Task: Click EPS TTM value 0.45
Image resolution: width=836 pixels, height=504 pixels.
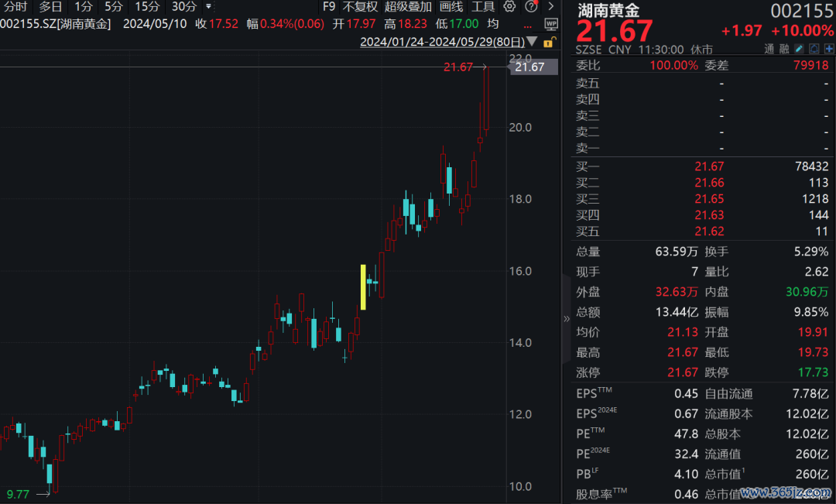Action: click(x=686, y=393)
